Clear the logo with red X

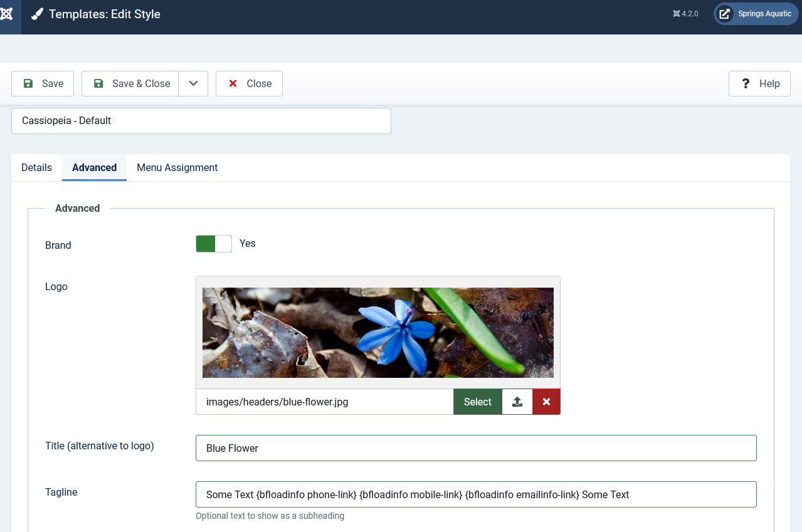(547, 402)
